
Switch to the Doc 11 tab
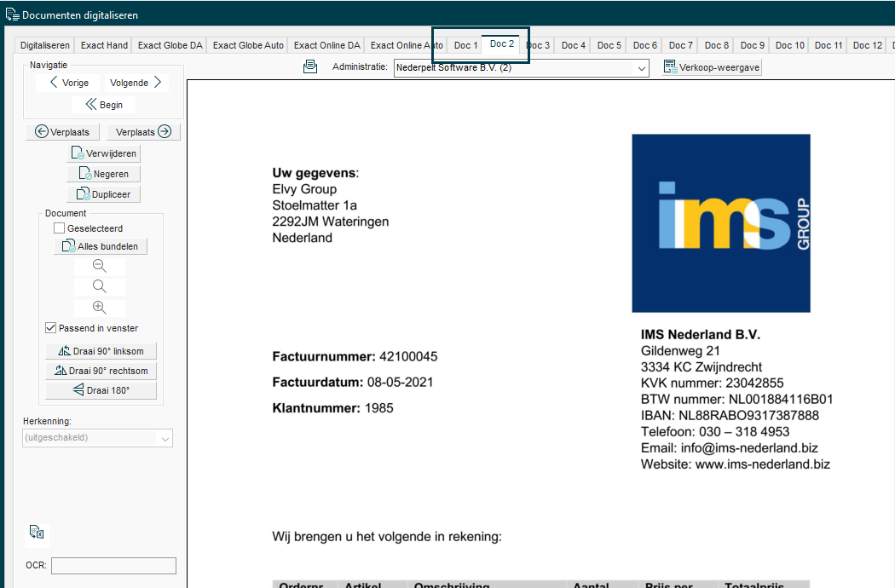click(829, 45)
